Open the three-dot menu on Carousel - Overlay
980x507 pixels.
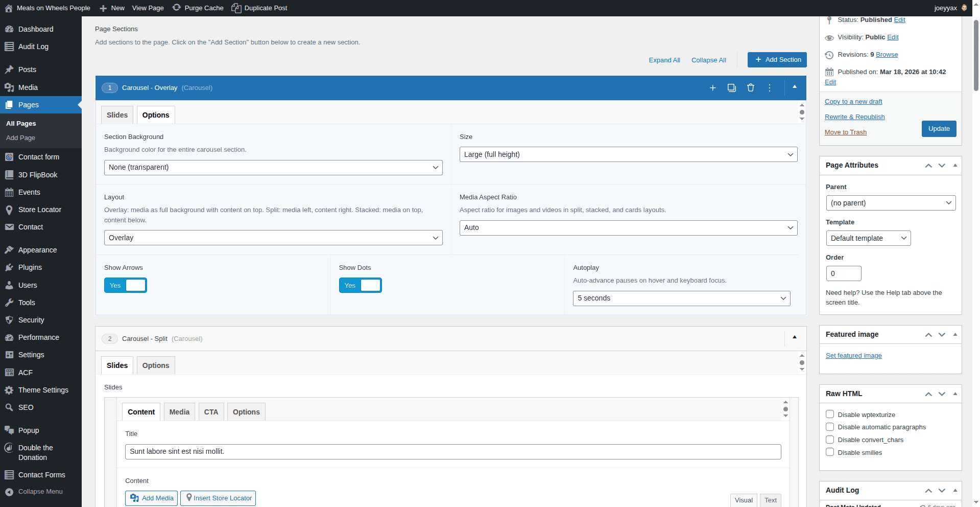click(770, 87)
